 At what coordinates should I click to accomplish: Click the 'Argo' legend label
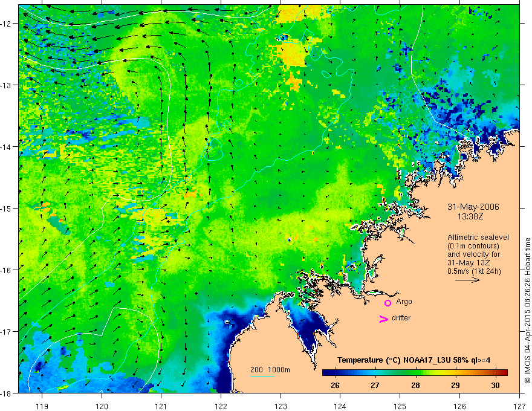click(404, 302)
